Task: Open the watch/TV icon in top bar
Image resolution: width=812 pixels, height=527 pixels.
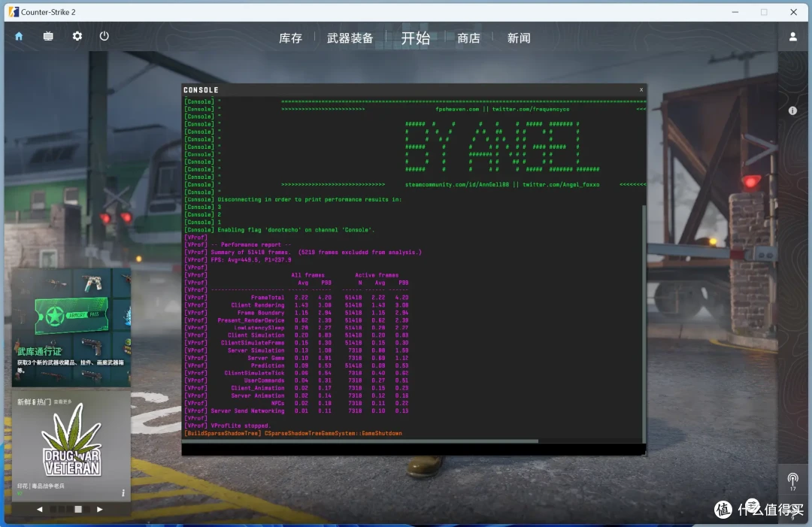Action: pyautogui.click(x=48, y=36)
